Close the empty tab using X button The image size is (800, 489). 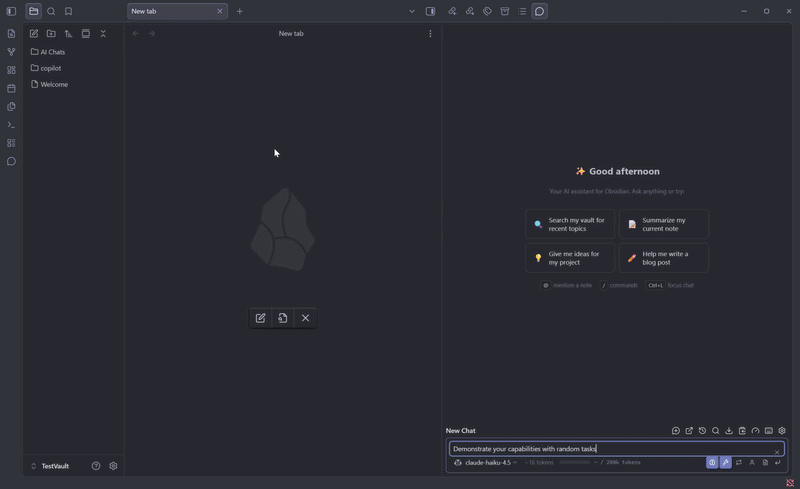(x=305, y=318)
